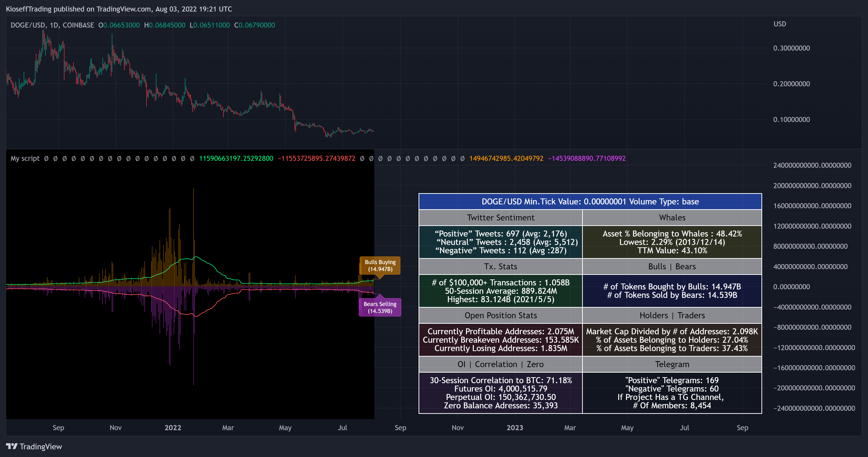Viewport: 868px width, 457px height.
Task: Click the first Nov label on time axis
Action: coord(116,428)
